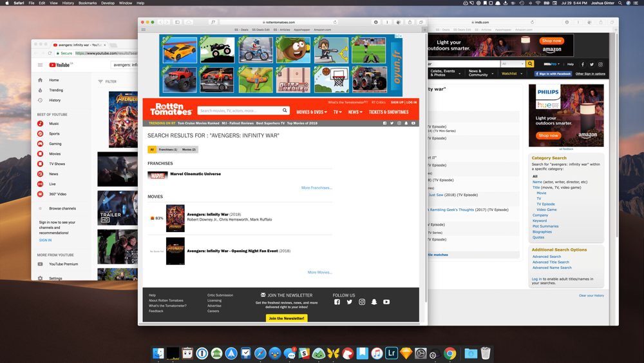Open SS - Deals bookmark in Safari favorites
This screenshot has height=363, width=644.
point(241,30)
